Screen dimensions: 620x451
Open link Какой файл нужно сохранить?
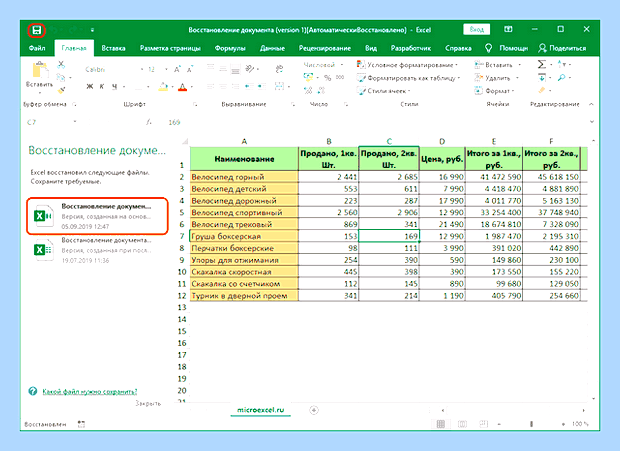(x=90, y=392)
